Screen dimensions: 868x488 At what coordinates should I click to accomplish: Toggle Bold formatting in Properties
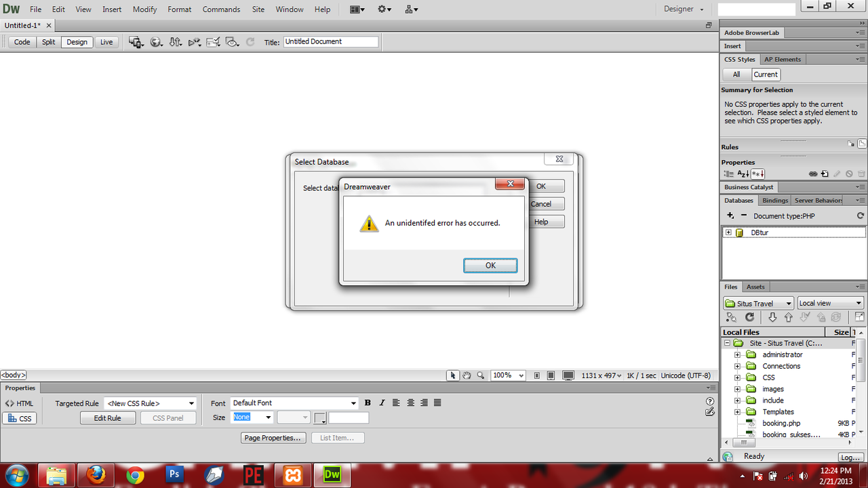tap(368, 403)
